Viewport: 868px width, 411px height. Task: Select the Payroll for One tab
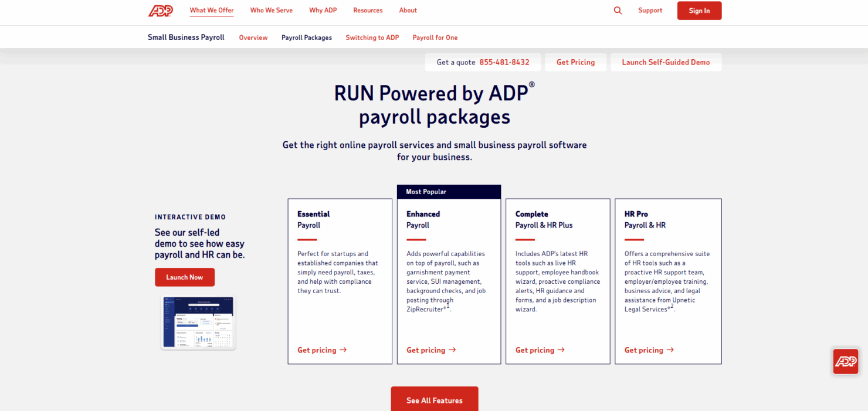pos(435,38)
